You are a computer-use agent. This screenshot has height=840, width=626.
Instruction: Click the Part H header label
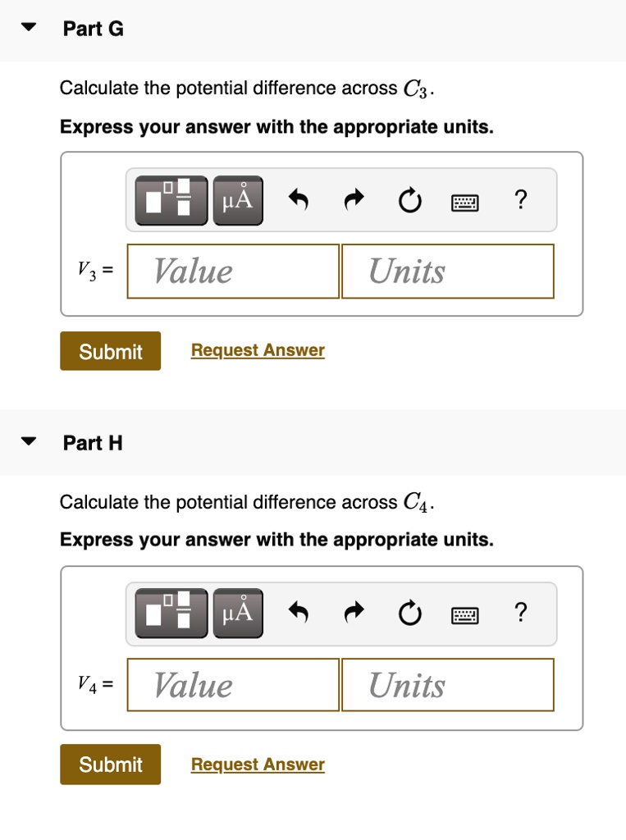(x=92, y=443)
